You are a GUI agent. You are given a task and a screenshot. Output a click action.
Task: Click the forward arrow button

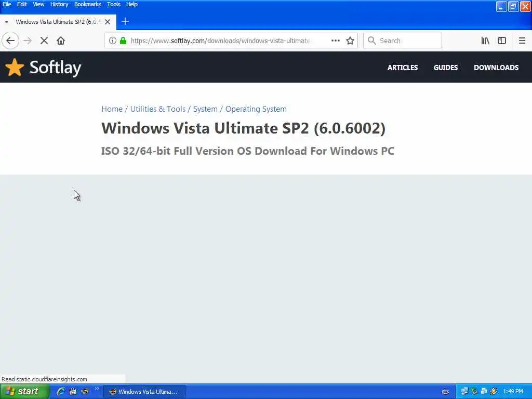tap(28, 41)
